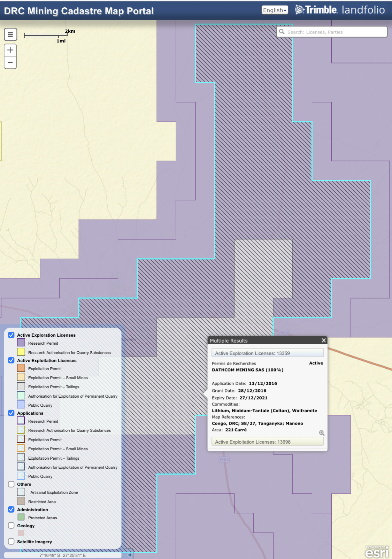Image resolution: width=392 pixels, height=559 pixels.
Task: Click the search magnifier icon
Action: (x=282, y=32)
